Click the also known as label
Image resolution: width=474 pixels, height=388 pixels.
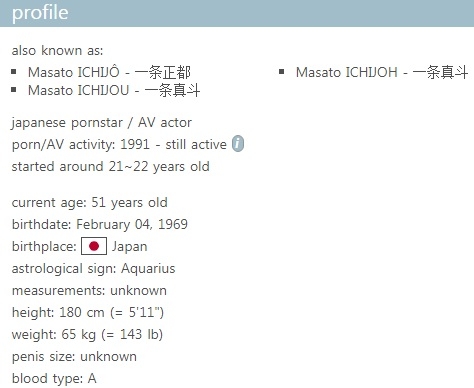(x=57, y=51)
